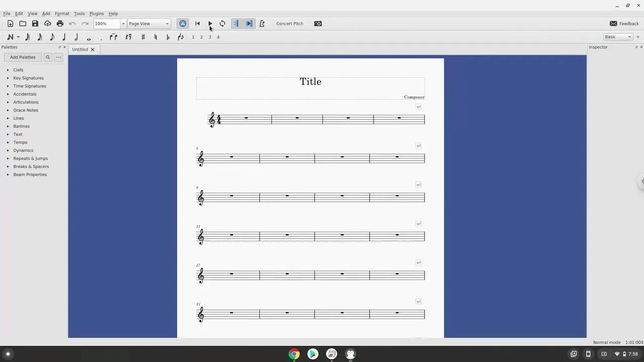Launch Chrome from the shelf
644x362 pixels.
294,354
